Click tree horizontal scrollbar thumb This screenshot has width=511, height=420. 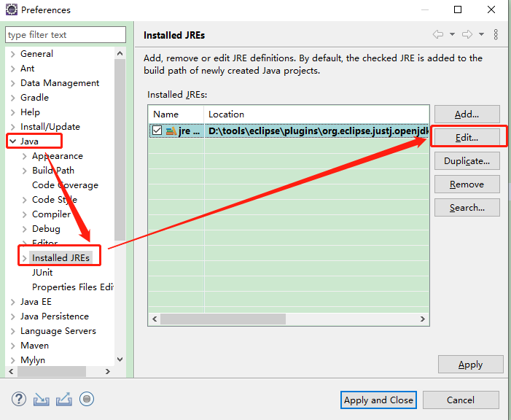(x=52, y=371)
